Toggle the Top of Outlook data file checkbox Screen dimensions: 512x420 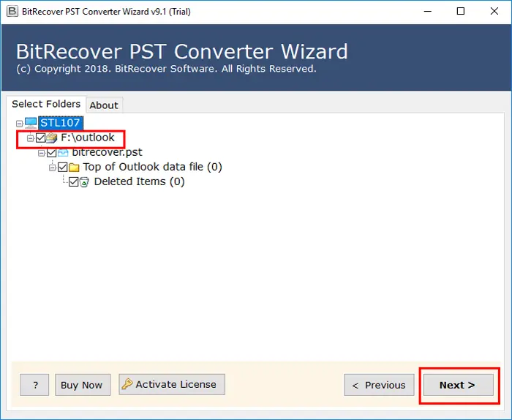(63, 168)
